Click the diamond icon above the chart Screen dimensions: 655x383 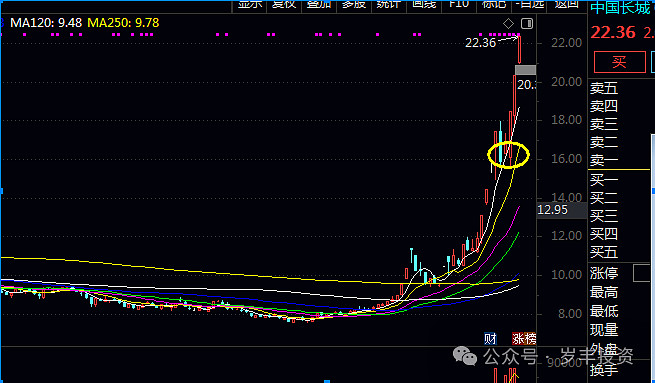click(508, 23)
